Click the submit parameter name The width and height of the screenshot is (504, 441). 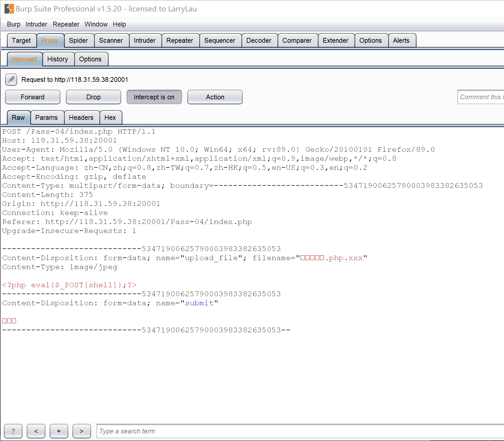point(199,303)
